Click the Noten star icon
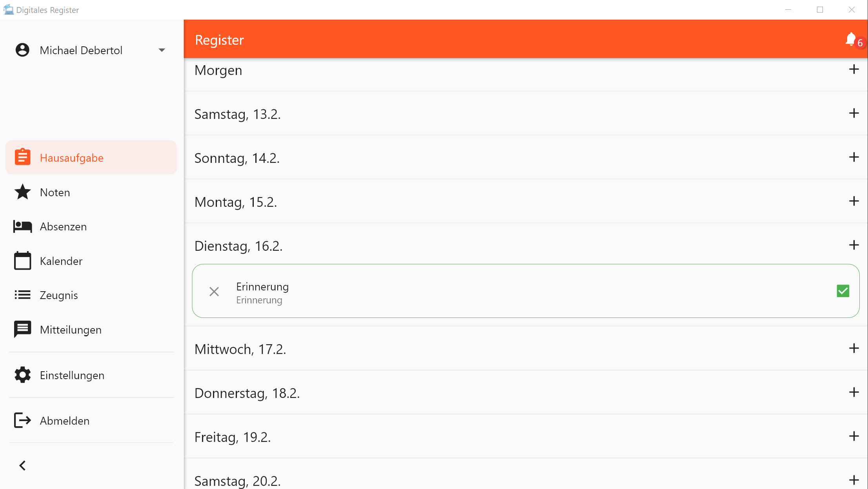868x489 pixels. pyautogui.click(x=22, y=192)
